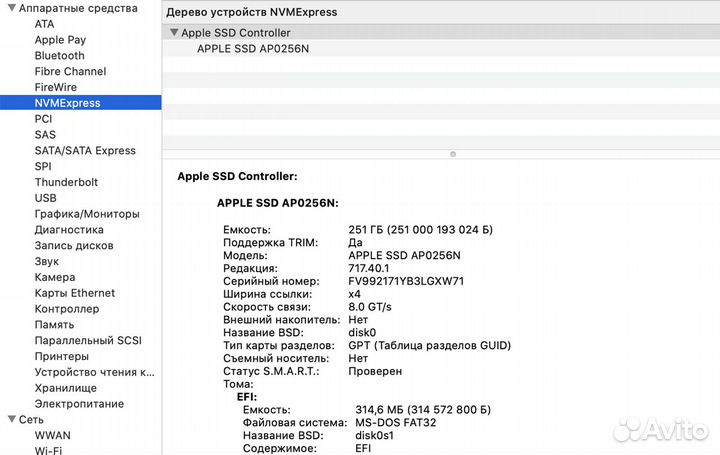Select FireWire in the sidebar
The height and width of the screenshot is (455, 720).
pos(56,87)
